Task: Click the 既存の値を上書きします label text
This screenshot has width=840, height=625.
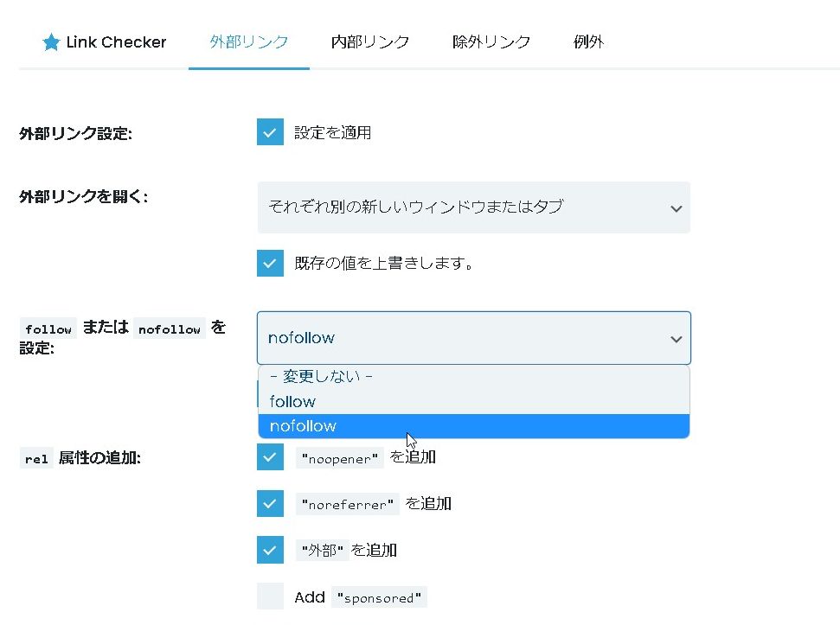Action: pyautogui.click(x=384, y=263)
